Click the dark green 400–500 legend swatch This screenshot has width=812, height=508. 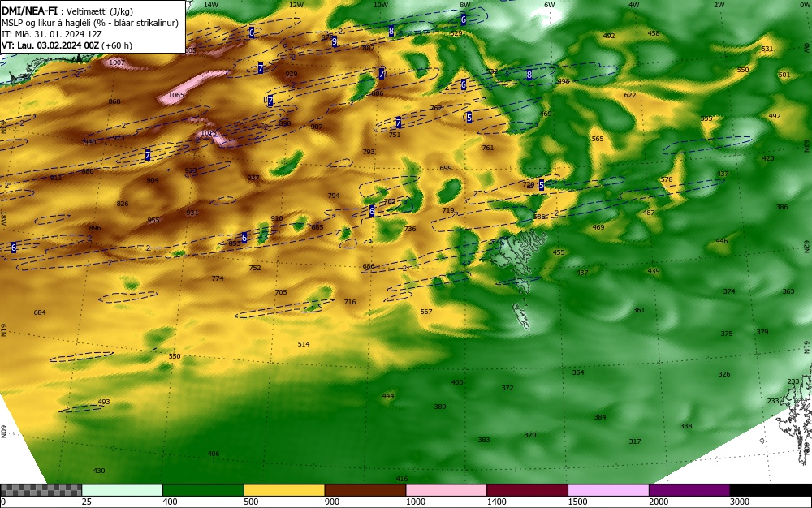(203, 490)
